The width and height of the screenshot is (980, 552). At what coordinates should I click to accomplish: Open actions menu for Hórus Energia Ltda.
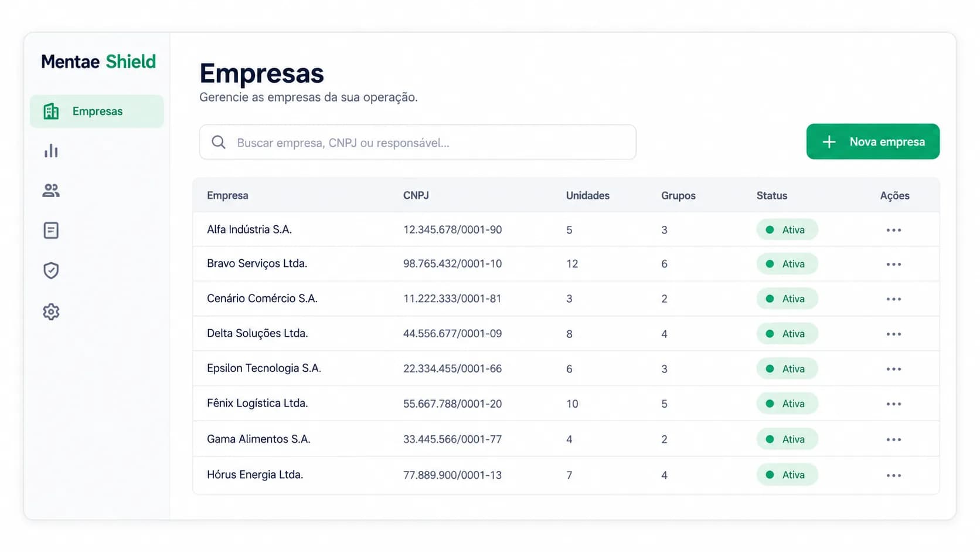click(894, 475)
